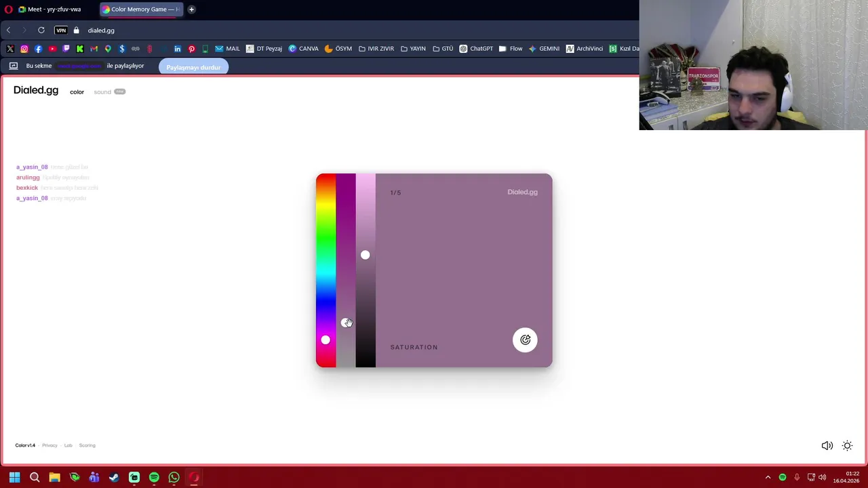
Task: Submit the color with the target button
Action: tap(525, 340)
